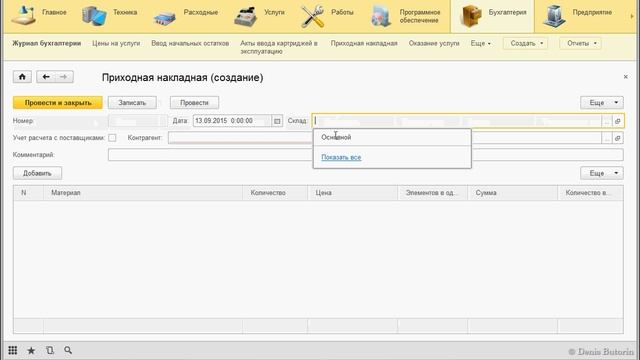Open the Работы tools icon
The width and height of the screenshot is (640, 360).
(313, 16)
